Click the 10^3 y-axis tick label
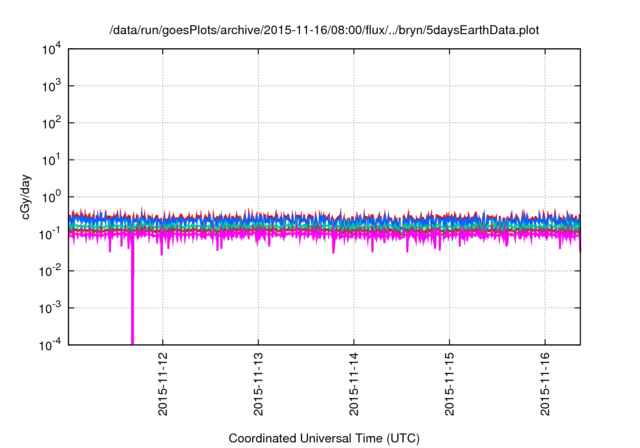The width and height of the screenshot is (640, 448). point(51,86)
